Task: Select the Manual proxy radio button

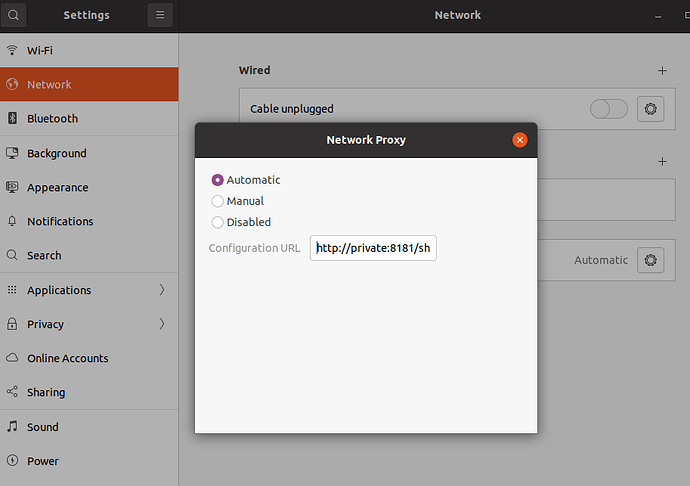Action: [217, 201]
